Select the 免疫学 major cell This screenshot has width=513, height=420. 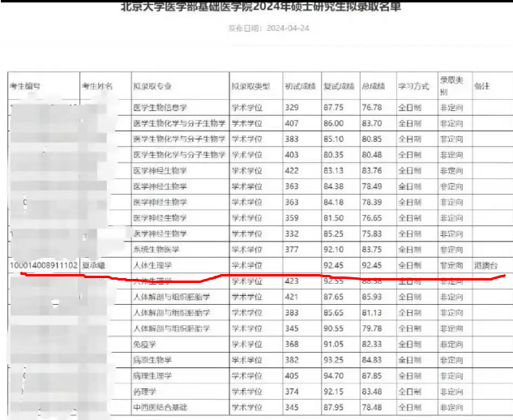[x=144, y=345]
